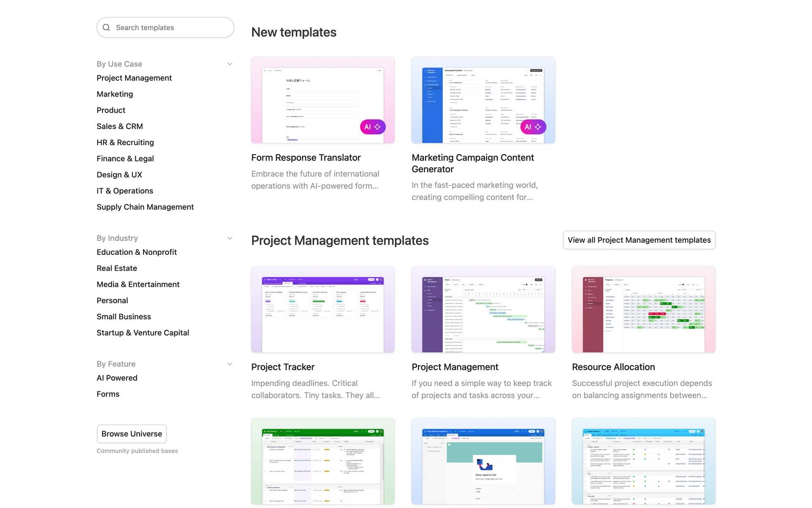
Task: Select Startup & Venture Capital industry
Action: pos(143,333)
